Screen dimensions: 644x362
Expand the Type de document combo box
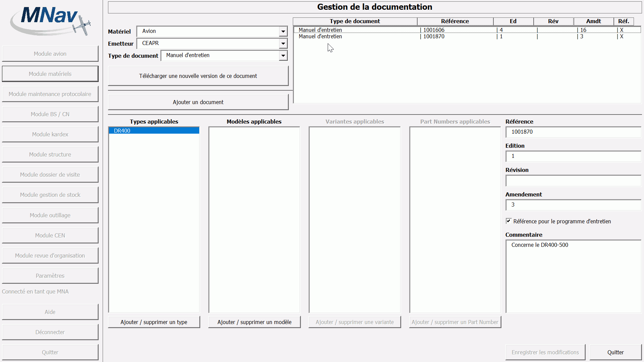(283, 56)
